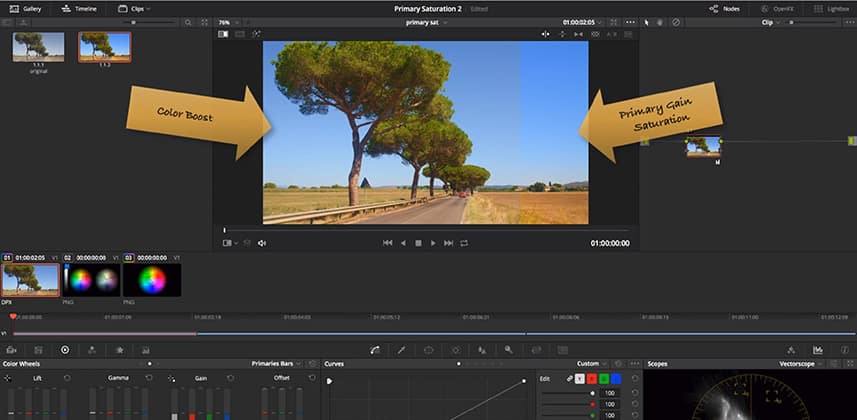
Task: Select the corrector node thumbnail
Action: (x=703, y=147)
